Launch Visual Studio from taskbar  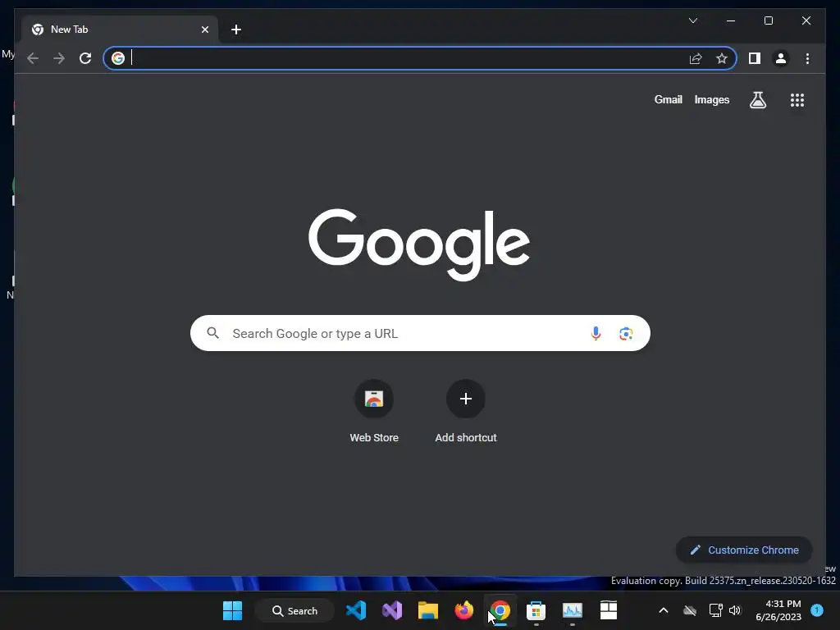click(x=391, y=610)
